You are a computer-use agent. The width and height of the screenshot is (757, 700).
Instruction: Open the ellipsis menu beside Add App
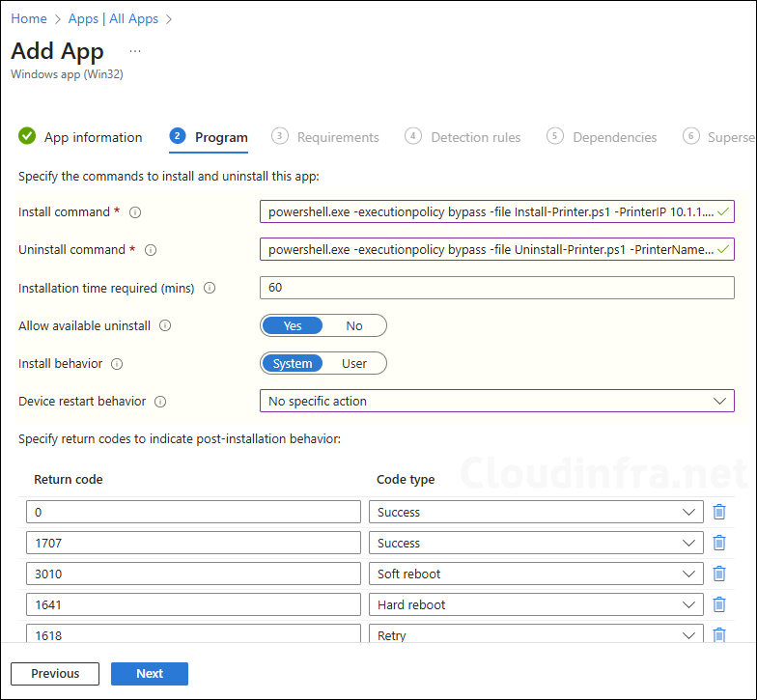(135, 50)
